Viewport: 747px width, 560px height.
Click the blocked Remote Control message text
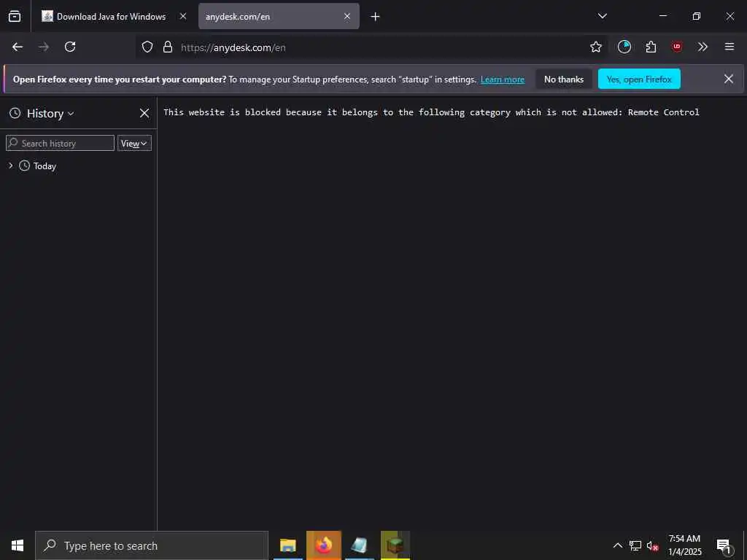[431, 112]
